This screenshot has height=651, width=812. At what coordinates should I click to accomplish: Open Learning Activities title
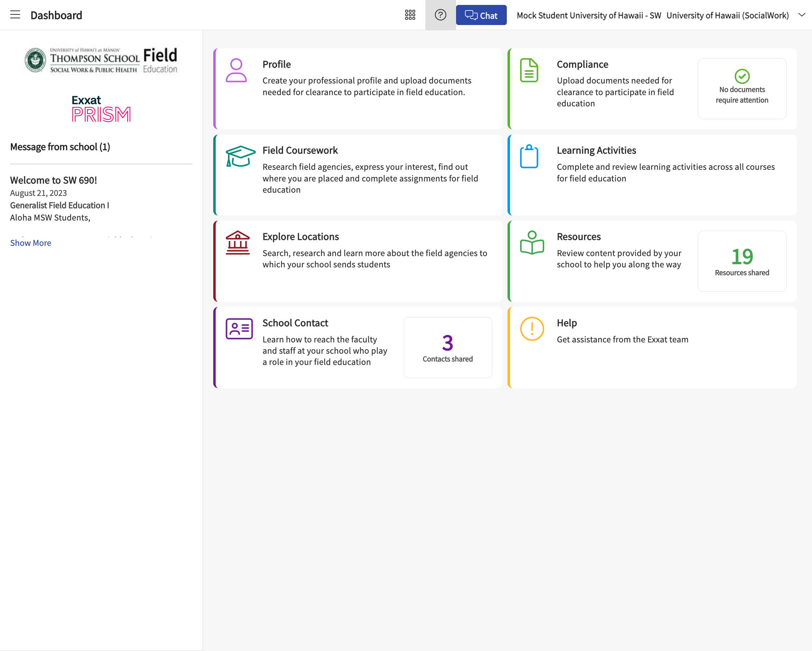[596, 150]
